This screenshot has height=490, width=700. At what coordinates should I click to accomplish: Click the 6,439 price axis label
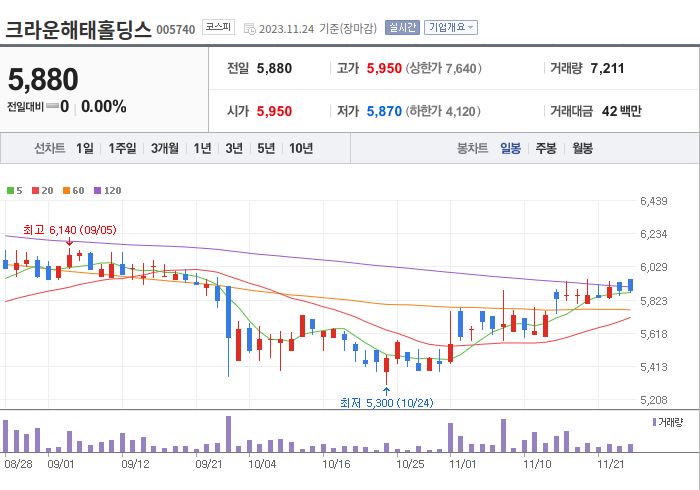coord(654,201)
